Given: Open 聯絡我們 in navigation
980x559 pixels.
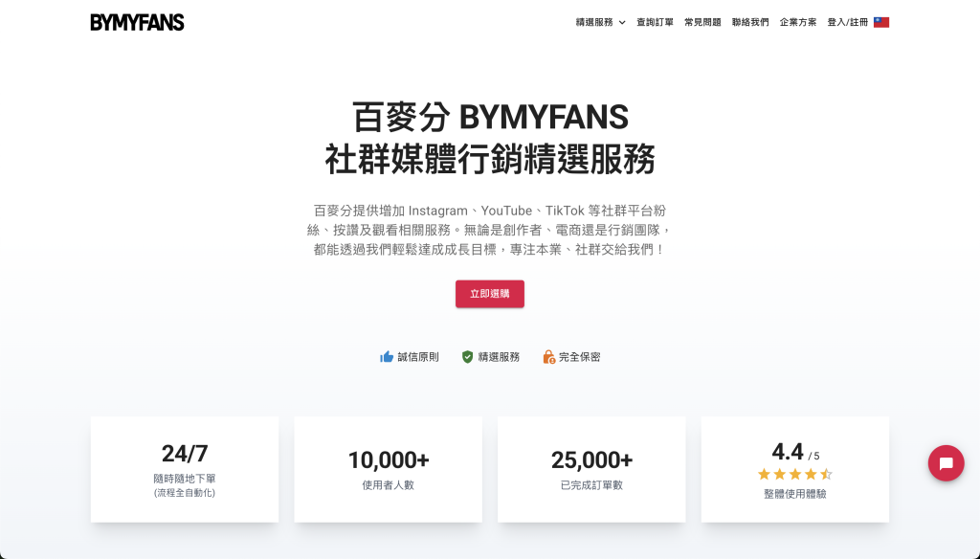Looking at the screenshot, I should pos(750,23).
